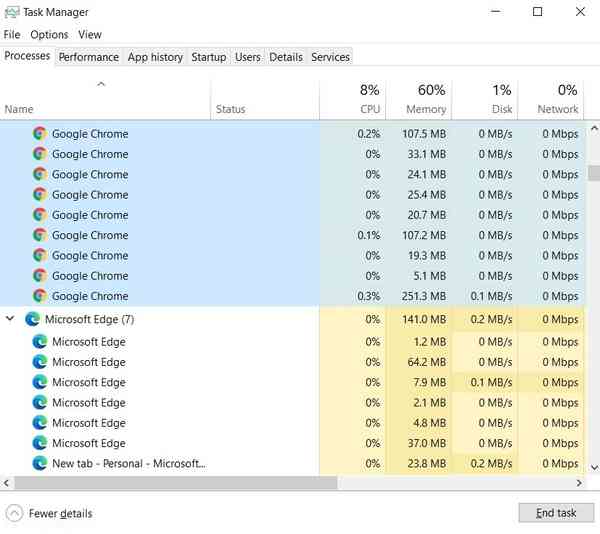600x534 pixels.
Task: Click Edge icon beside New tab - Personal
Action: click(40, 463)
